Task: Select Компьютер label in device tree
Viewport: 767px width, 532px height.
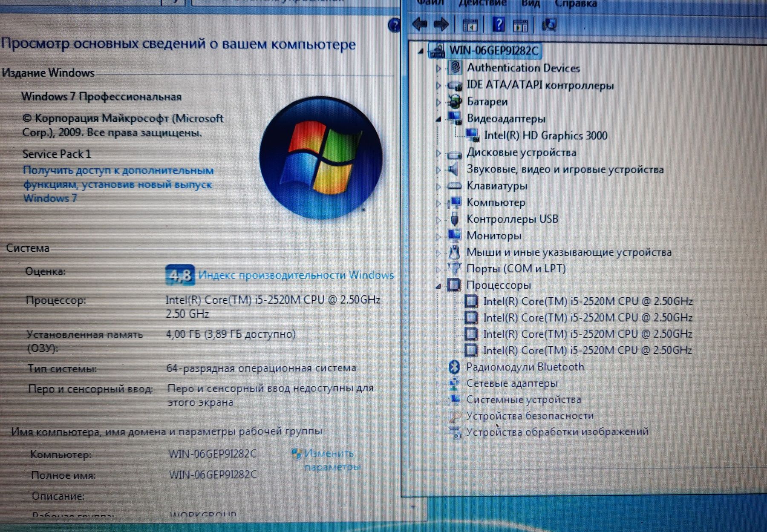Action: tap(496, 202)
